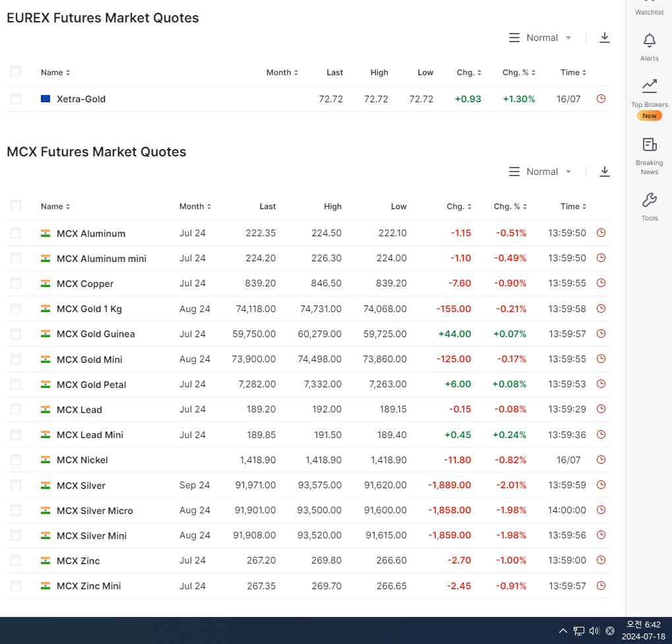Sort EUREX table by Chg. column
The image size is (672, 644).
click(x=469, y=73)
